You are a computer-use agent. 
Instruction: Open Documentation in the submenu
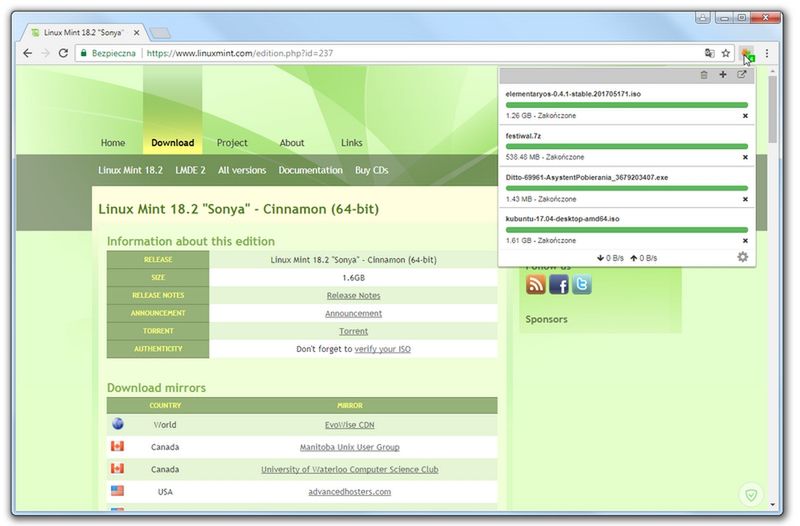coord(310,170)
